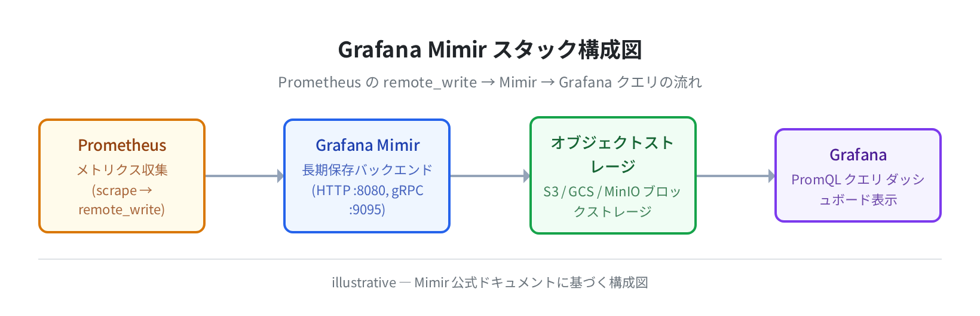
Task: Select the purple Grafana box
Action: [x=858, y=175]
